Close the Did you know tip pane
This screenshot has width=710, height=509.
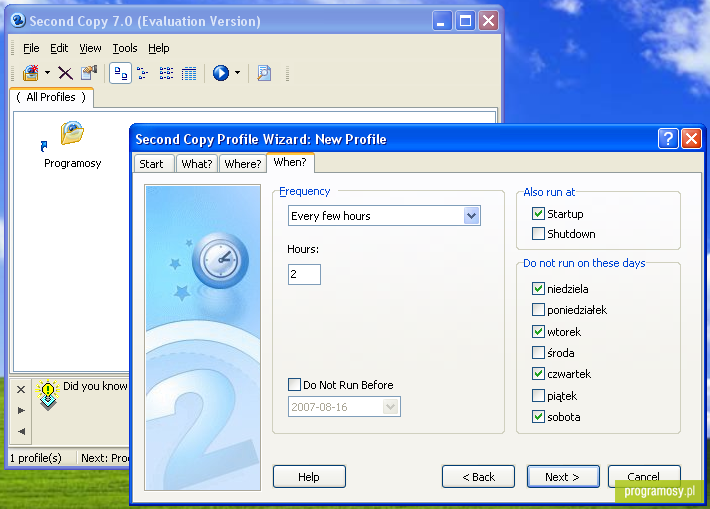[21, 389]
